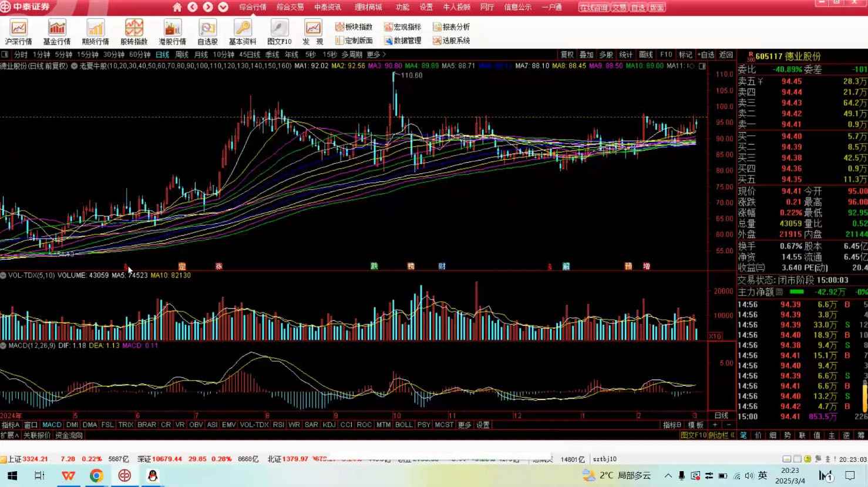Open the 基金行情 fund quotes icon
This screenshot has width=868, height=487.
[x=57, y=32]
